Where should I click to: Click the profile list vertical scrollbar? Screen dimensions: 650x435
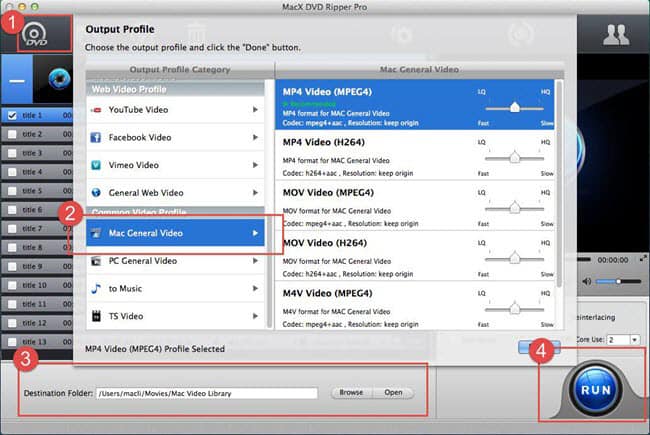559,184
